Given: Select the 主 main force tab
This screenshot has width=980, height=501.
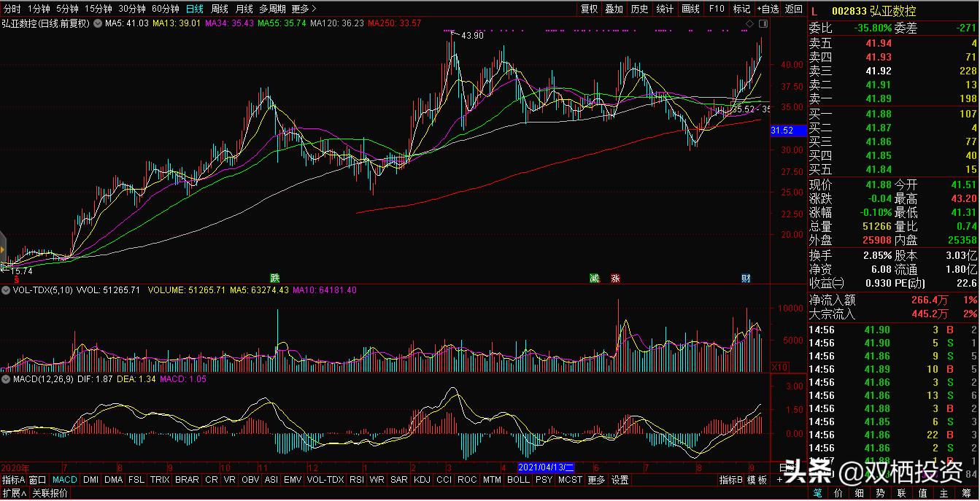Looking at the screenshot, I should 944,494.
